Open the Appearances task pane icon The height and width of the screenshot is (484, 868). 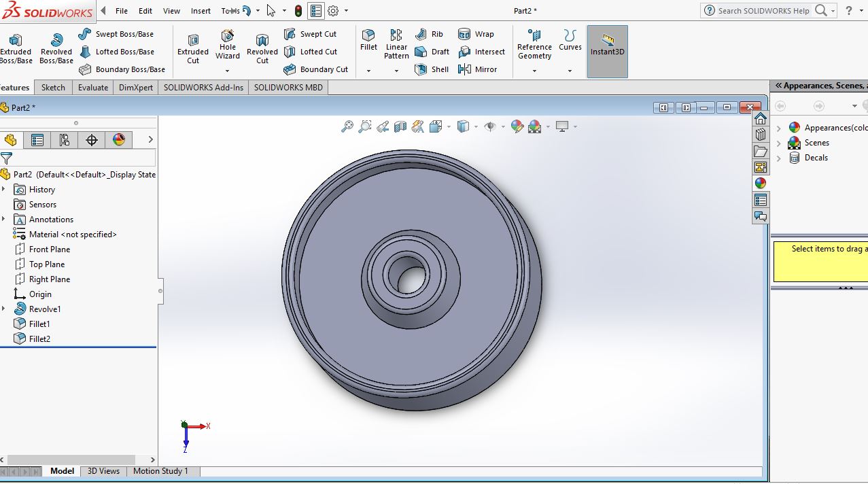761,184
